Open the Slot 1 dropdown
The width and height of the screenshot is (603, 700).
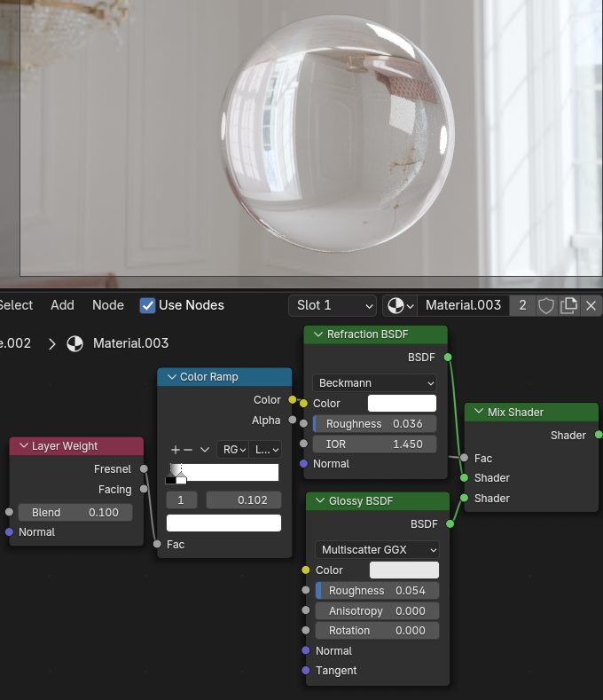point(333,305)
